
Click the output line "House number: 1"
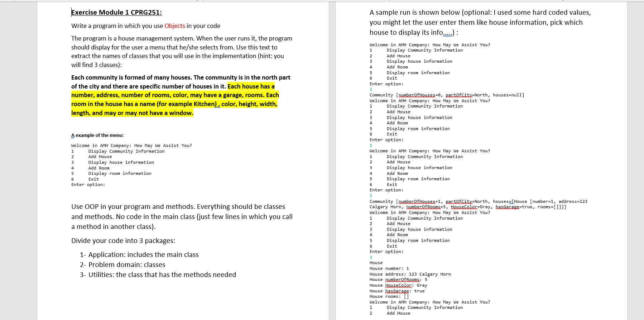point(389,268)
